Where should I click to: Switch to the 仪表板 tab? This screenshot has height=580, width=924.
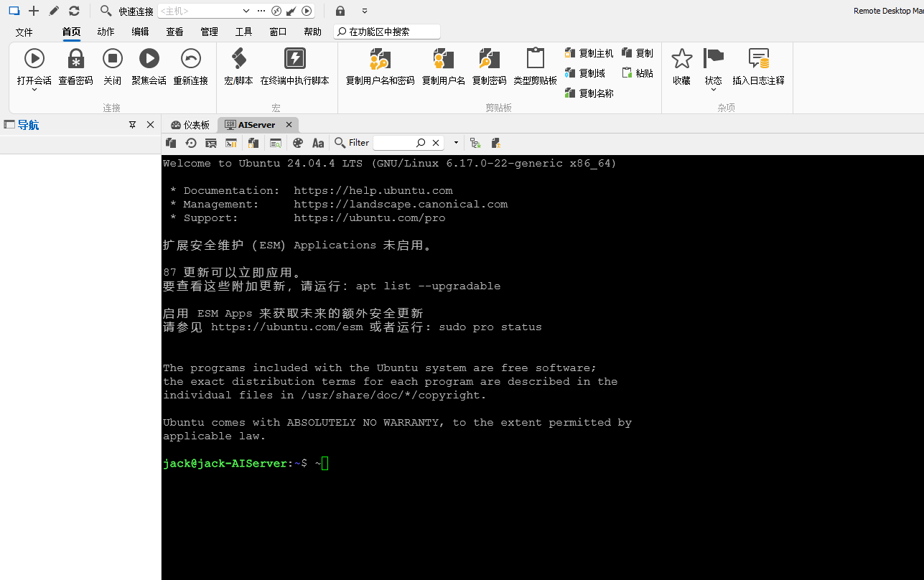[x=190, y=124]
